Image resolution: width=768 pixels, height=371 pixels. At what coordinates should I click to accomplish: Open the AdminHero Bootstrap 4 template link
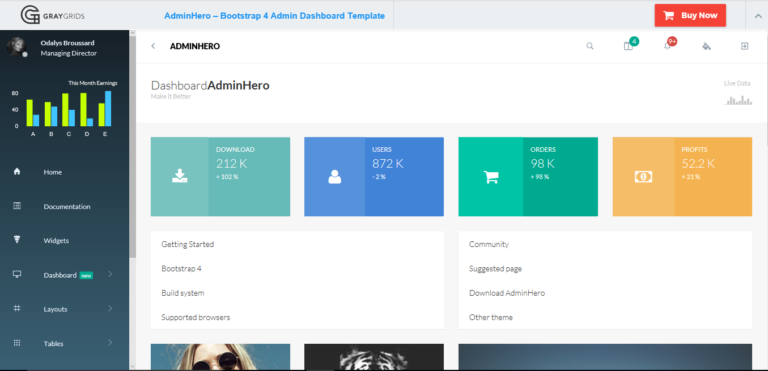(274, 16)
